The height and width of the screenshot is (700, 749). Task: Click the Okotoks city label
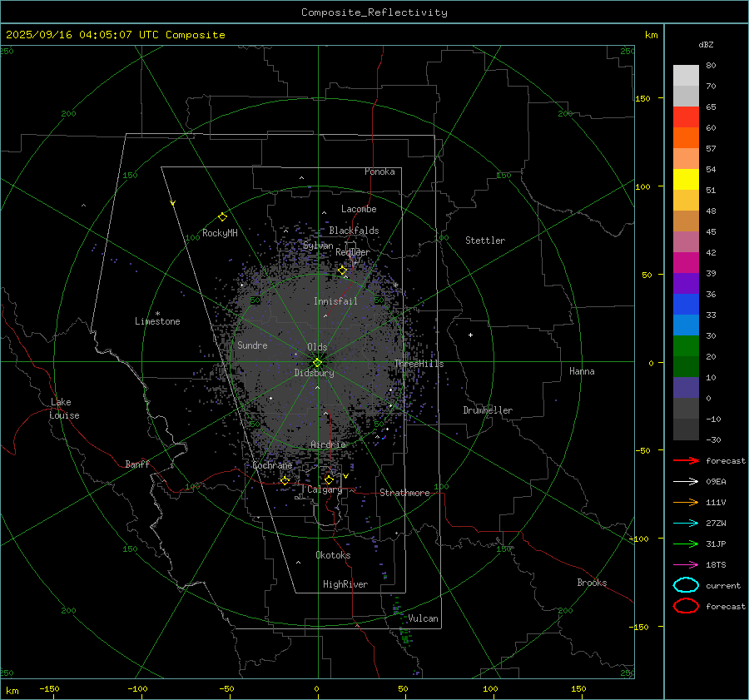(333, 555)
